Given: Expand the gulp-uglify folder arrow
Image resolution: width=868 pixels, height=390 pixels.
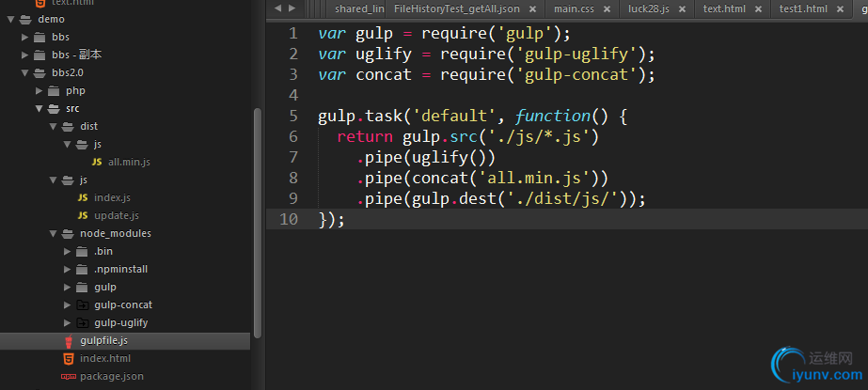Looking at the screenshot, I should (67, 322).
